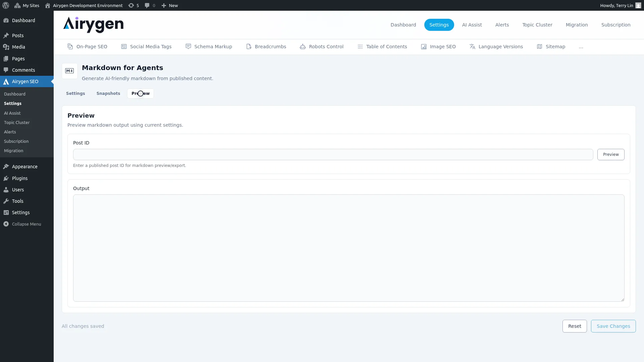
Task: Click the Reset button
Action: (575, 326)
